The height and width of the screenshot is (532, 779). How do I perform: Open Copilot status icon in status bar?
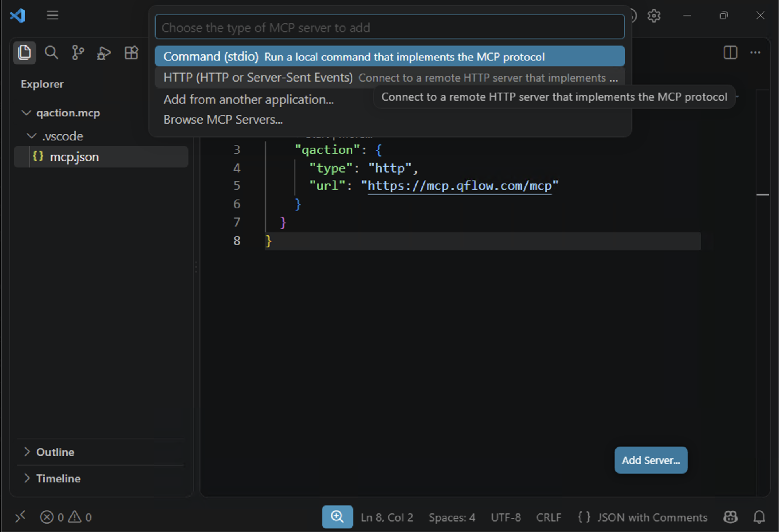[730, 517]
